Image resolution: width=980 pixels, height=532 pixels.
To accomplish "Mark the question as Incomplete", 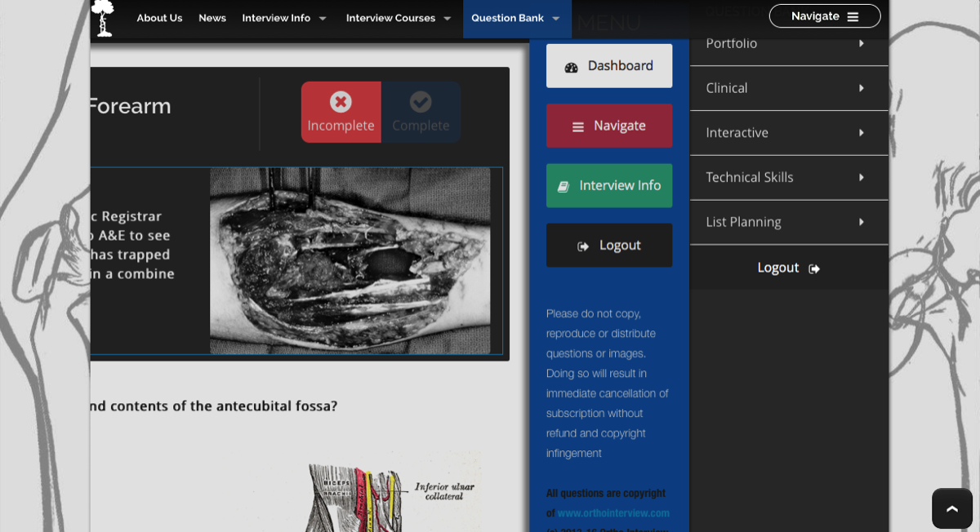I will 341,112.
